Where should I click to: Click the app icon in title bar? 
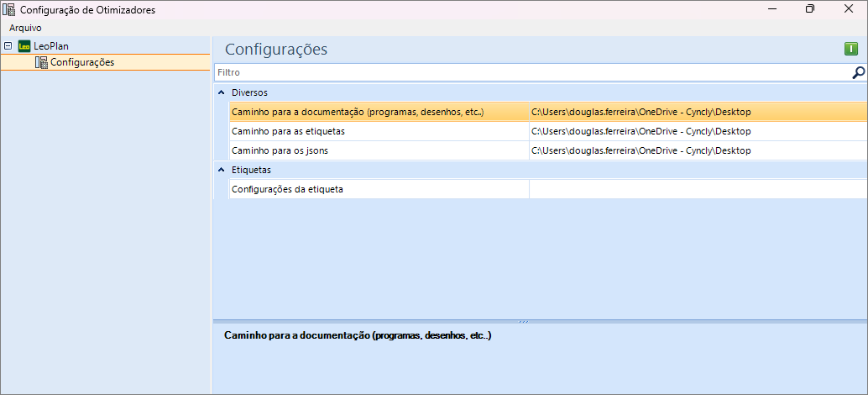9,9
